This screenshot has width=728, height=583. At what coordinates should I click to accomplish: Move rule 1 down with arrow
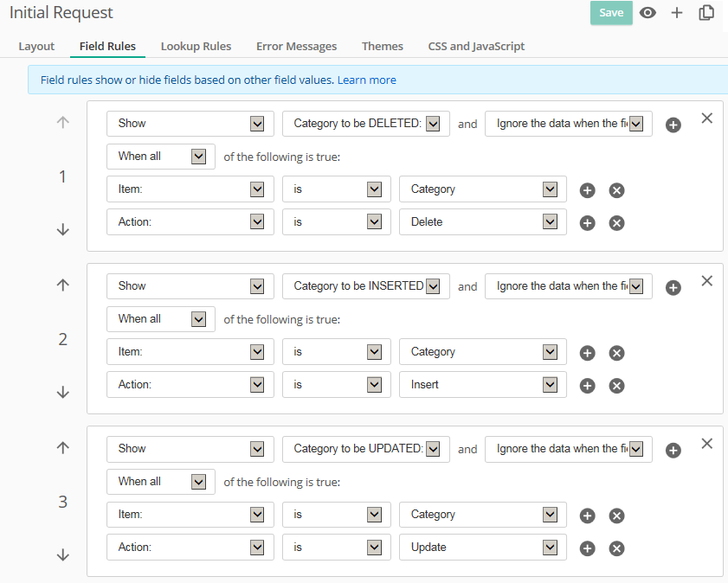tap(62, 229)
